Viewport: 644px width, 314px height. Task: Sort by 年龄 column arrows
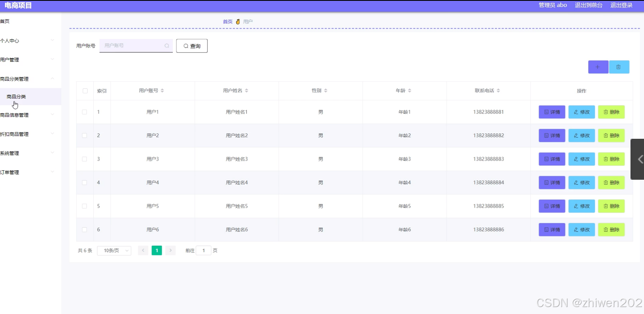409,91
